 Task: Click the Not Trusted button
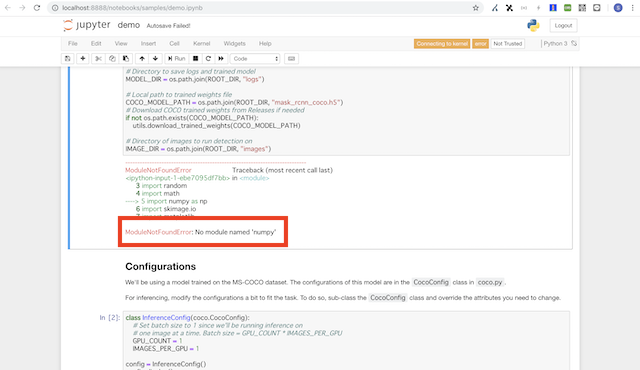click(x=507, y=44)
